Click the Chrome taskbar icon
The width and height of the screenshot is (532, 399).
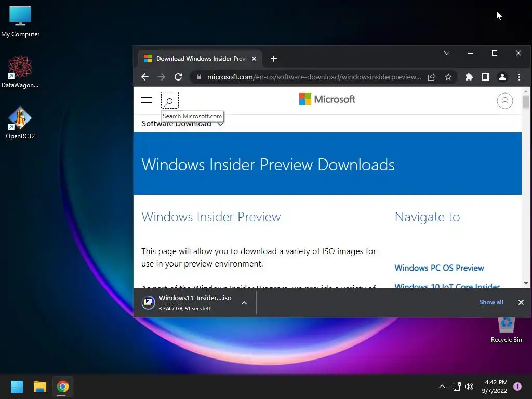[63, 387]
